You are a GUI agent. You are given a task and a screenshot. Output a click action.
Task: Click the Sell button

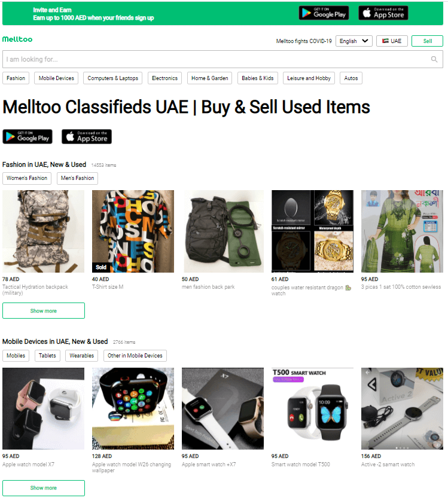coord(427,41)
